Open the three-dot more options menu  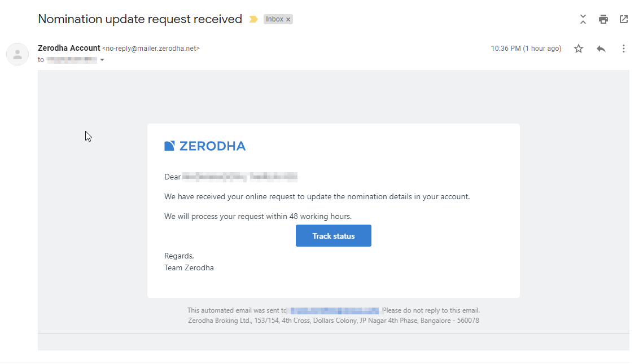click(624, 49)
